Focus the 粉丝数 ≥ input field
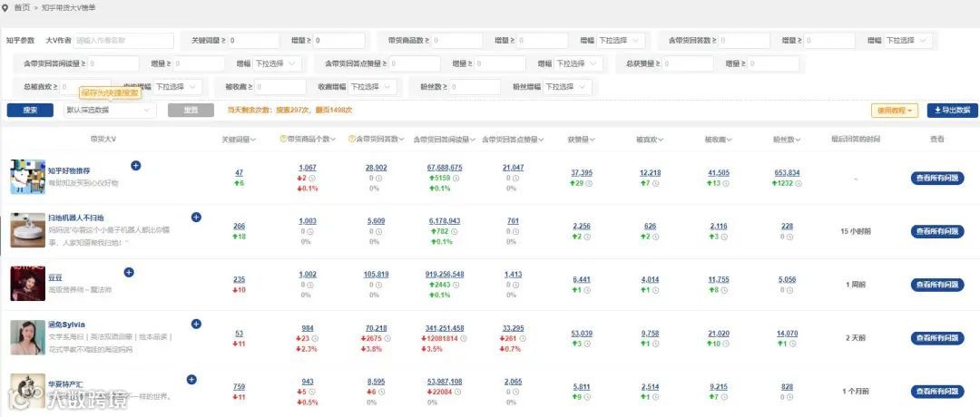The height and width of the screenshot is (417, 980). [475, 87]
